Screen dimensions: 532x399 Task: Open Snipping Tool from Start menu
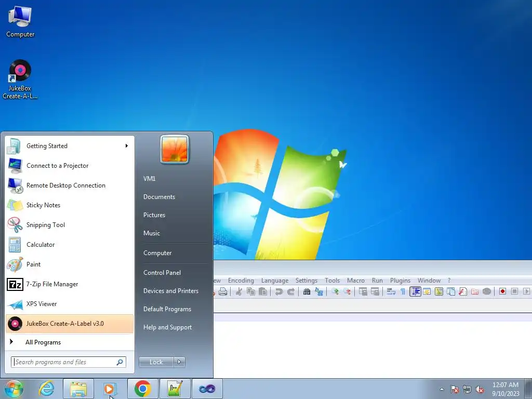70,224
